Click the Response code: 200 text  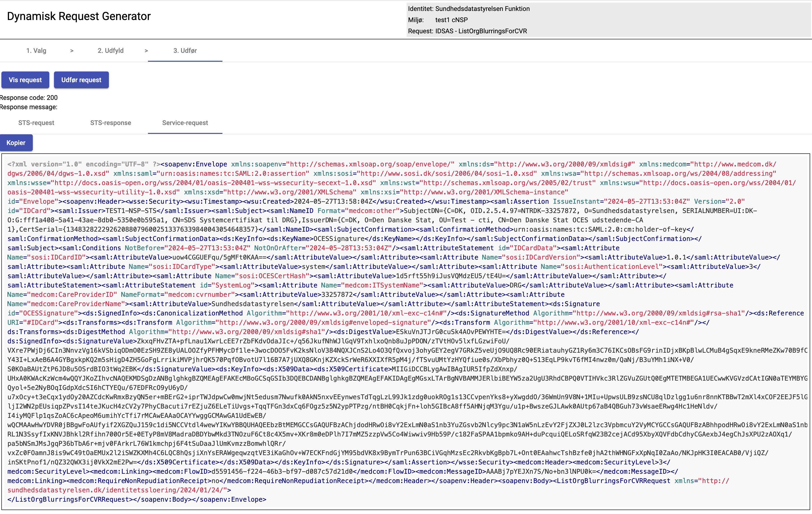tap(29, 98)
